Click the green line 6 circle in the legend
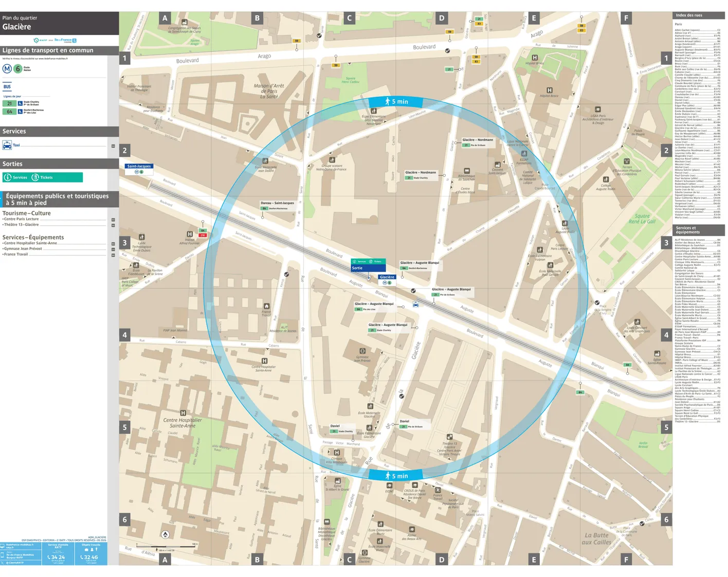Image resolution: width=728 pixels, height=577 pixels. tap(17, 68)
